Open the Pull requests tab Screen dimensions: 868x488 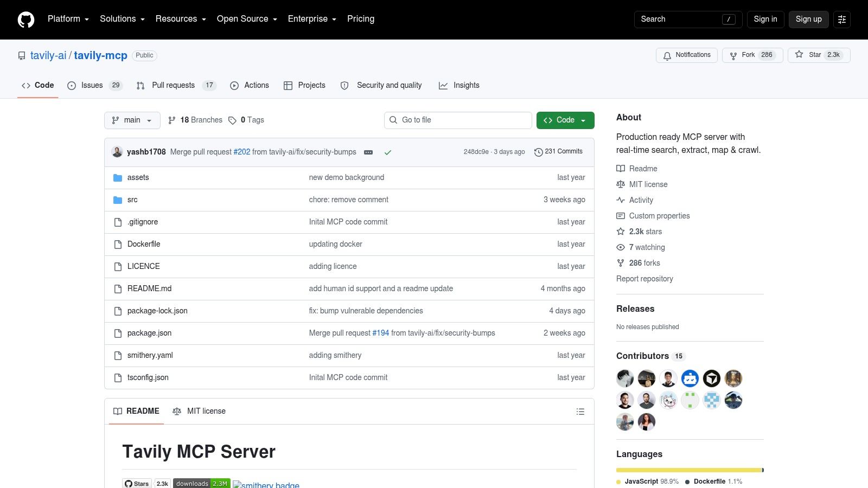176,86
